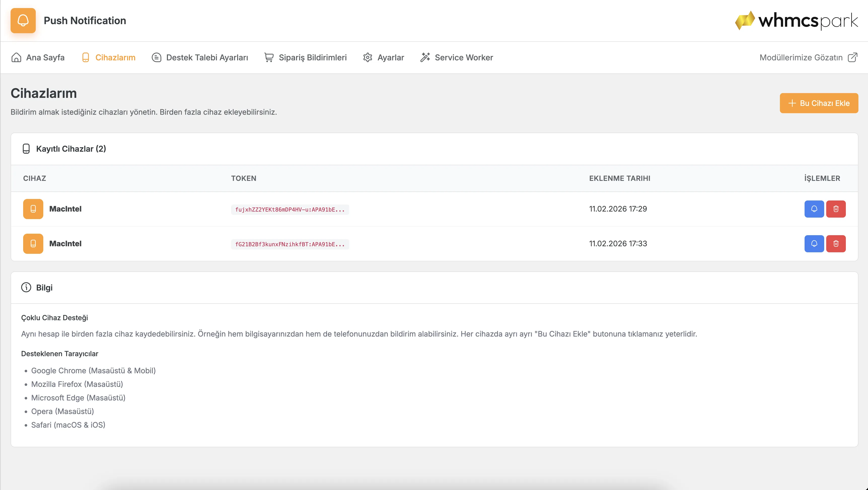
Task: Send test notification to the 17:29 device
Action: click(x=814, y=209)
